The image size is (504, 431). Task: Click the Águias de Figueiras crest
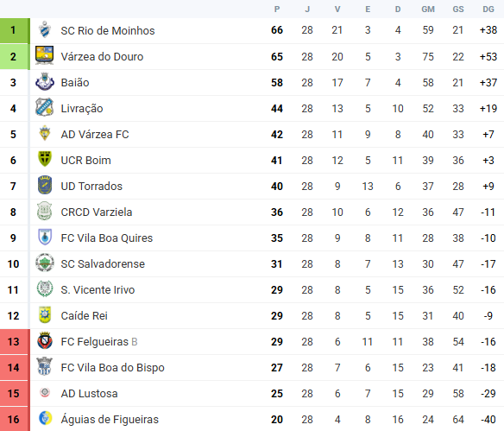(45, 418)
